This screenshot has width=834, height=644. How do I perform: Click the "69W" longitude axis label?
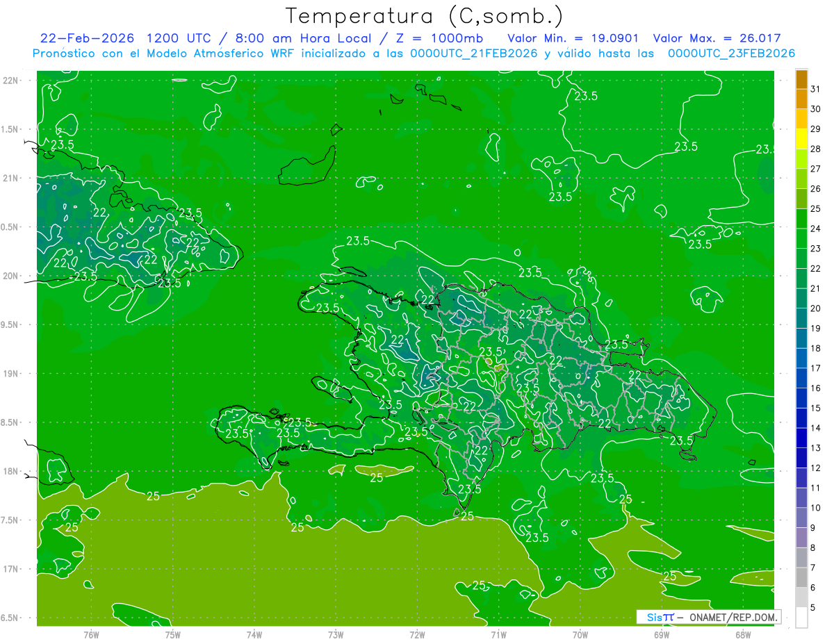[662, 635]
